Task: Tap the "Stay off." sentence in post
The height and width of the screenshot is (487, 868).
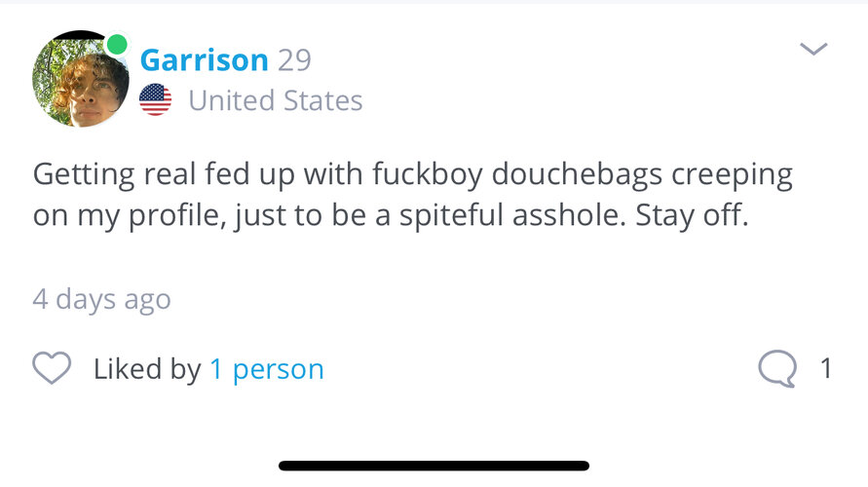Action: 692,215
